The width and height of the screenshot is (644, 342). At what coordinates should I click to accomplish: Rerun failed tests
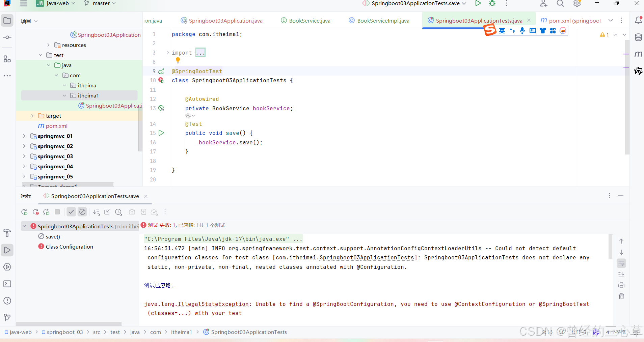coord(35,212)
